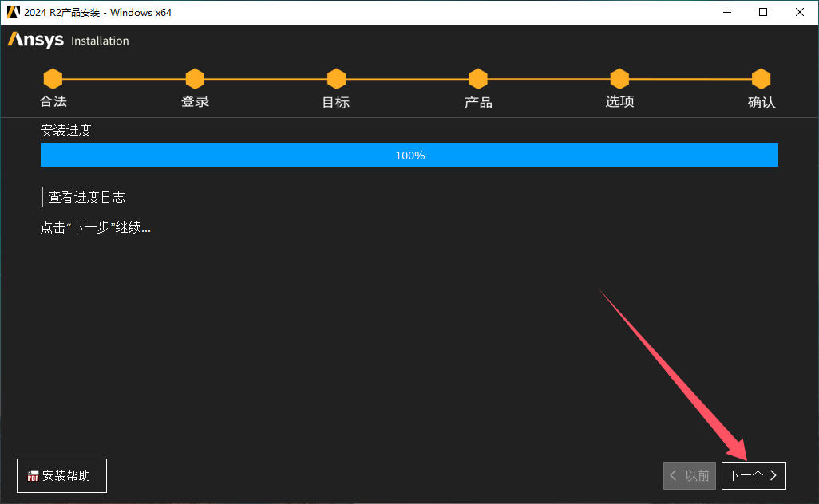
Task: Click the 确认 step label
Action: [x=761, y=102]
